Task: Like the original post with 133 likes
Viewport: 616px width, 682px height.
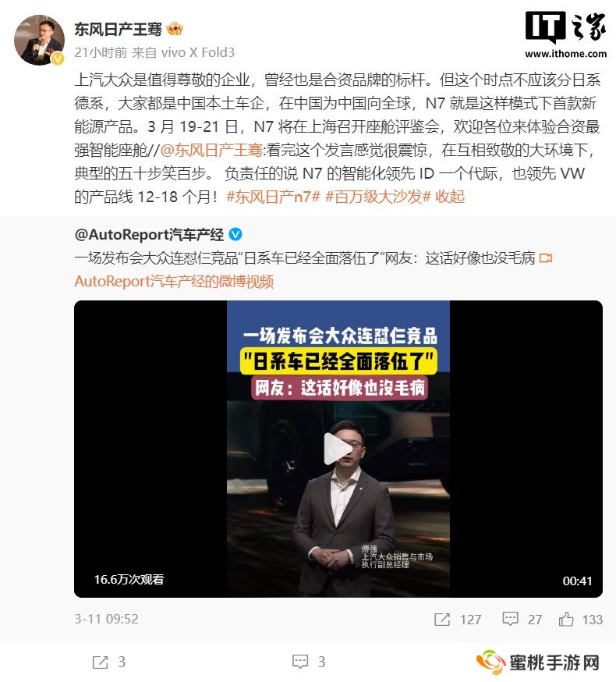Action: coord(566,619)
